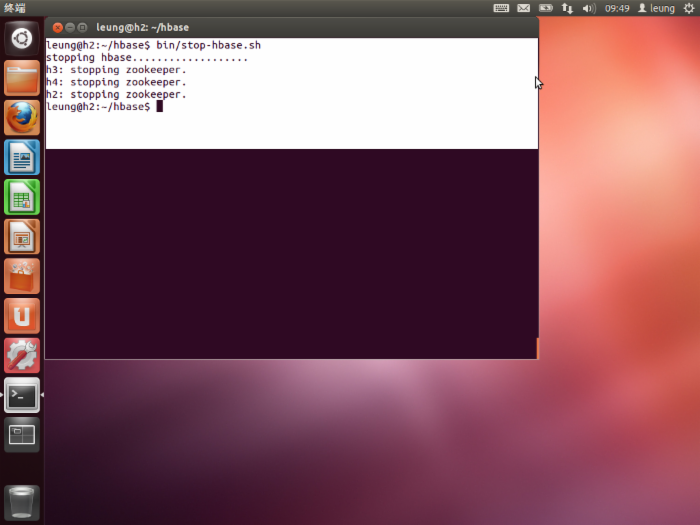Screen dimensions: 700x525
Task: Open keyboard input indicator in top panel
Action: click(501, 8)
